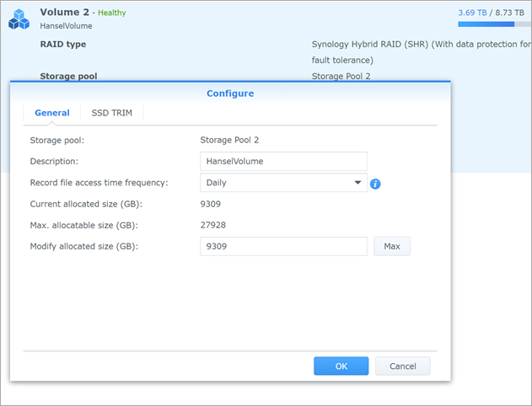Click the Volume 2 heading
The height and width of the screenshot is (406, 532).
pyautogui.click(x=64, y=12)
